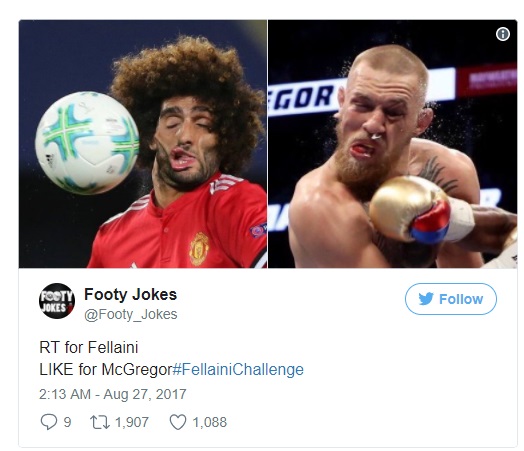Open the @Footy_Jokes handle link

[131, 314]
